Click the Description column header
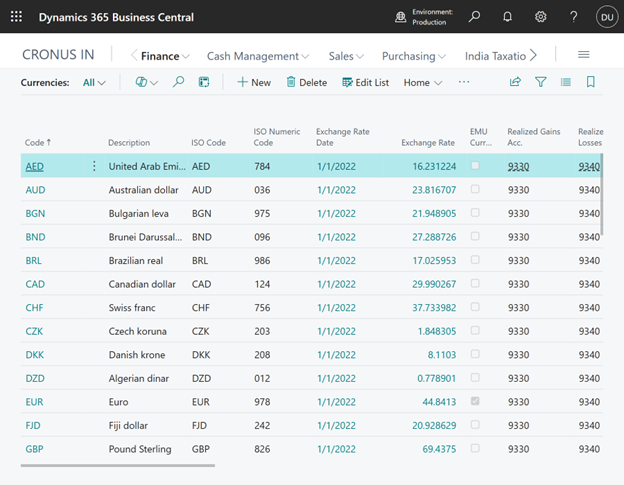The image size is (624, 485). [x=129, y=142]
